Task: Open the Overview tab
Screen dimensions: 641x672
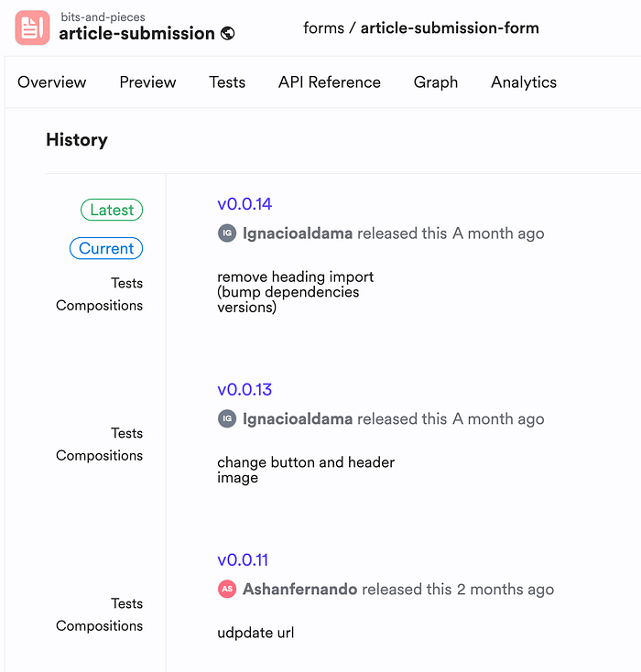Action: point(52,82)
